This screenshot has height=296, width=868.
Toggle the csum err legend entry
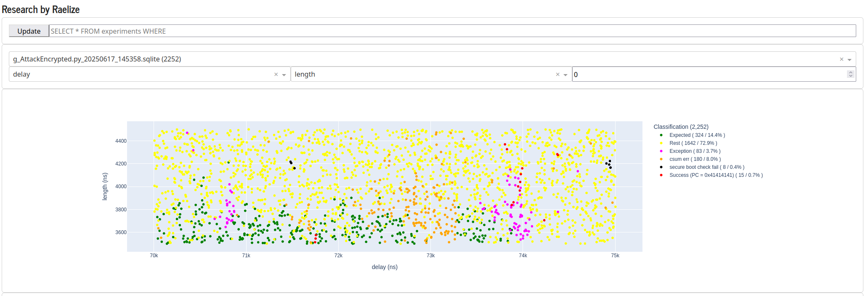(x=695, y=159)
